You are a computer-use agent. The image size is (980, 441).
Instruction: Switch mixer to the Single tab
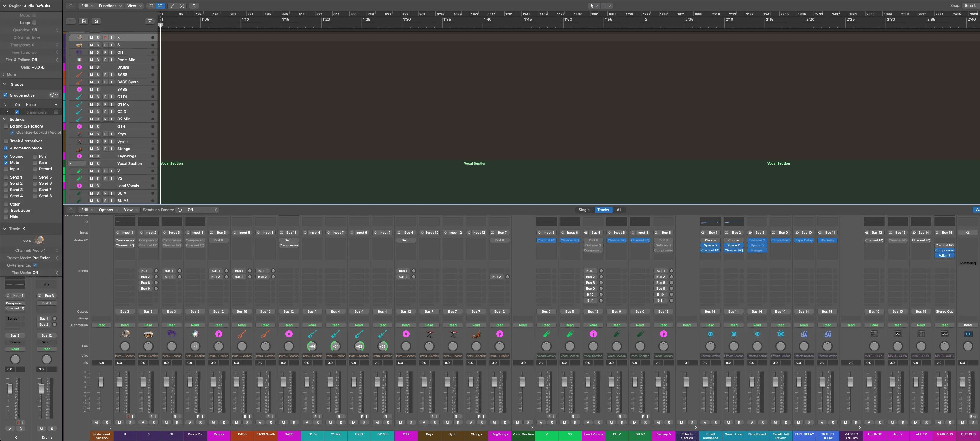click(584, 210)
